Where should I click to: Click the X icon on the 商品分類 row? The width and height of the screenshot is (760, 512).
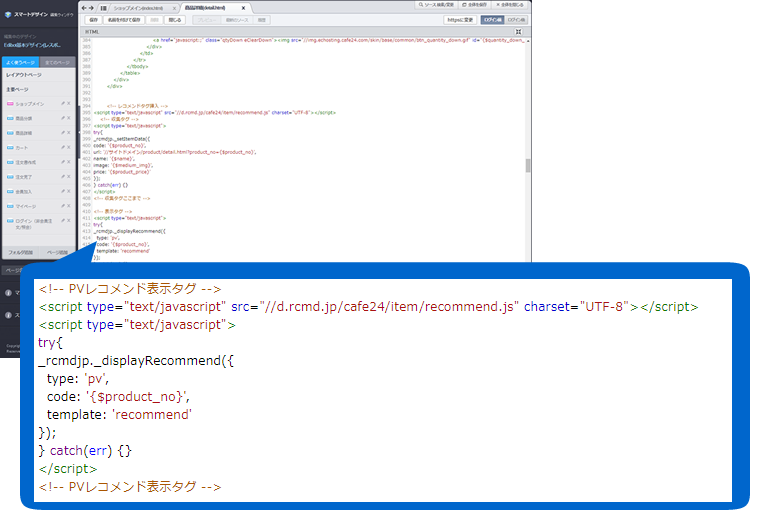pyautogui.click(x=69, y=118)
